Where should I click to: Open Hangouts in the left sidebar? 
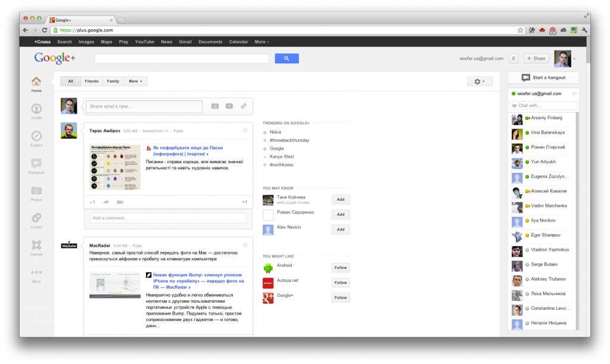(x=36, y=163)
